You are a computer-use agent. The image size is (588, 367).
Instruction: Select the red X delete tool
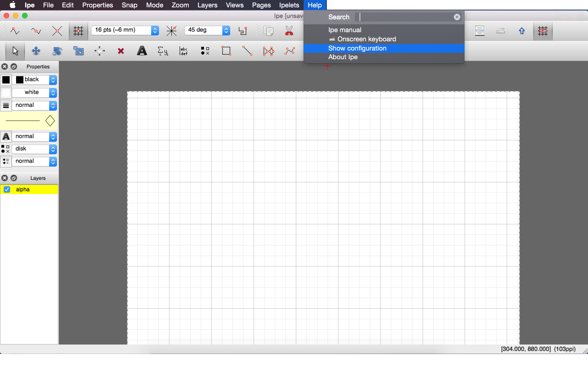pos(121,51)
